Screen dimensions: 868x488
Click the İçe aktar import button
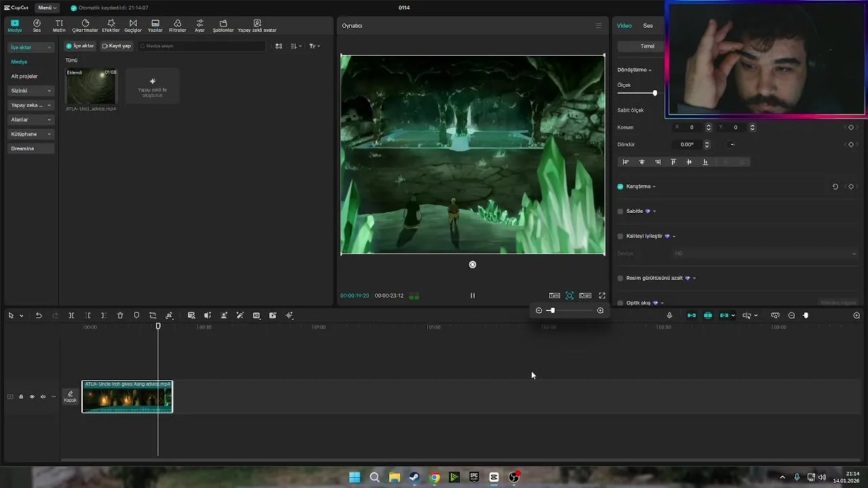point(80,46)
